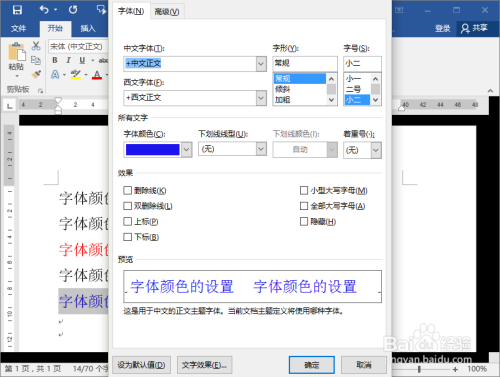This screenshot has width=500, height=377.
Task: Click the 字形 font style input field
Action: 305,63
